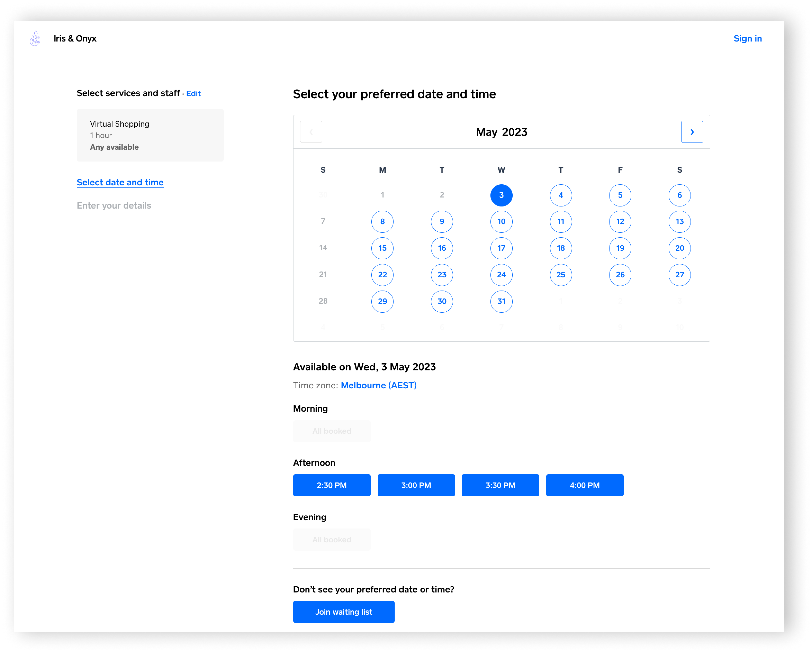Book the 2:30 PM time slot
The height and width of the screenshot is (653, 812).
click(x=331, y=485)
